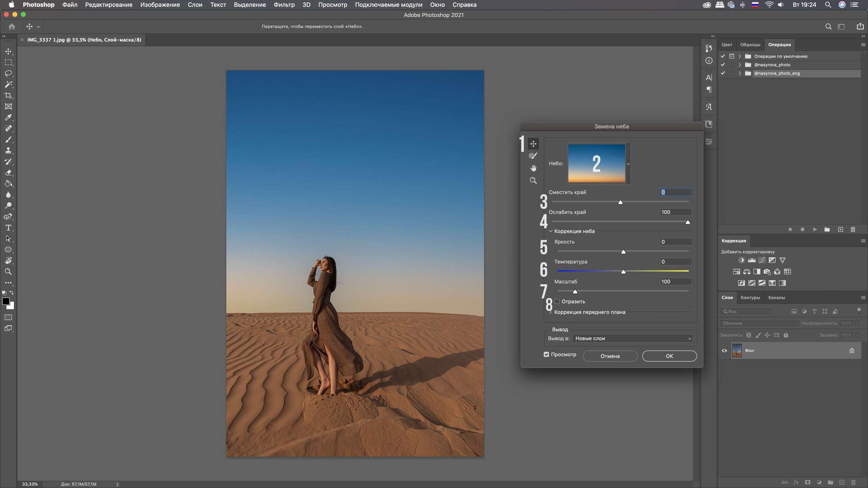Screen dimensions: 868x488
Task: Expand Коррекция переднего плана section
Action: point(550,311)
